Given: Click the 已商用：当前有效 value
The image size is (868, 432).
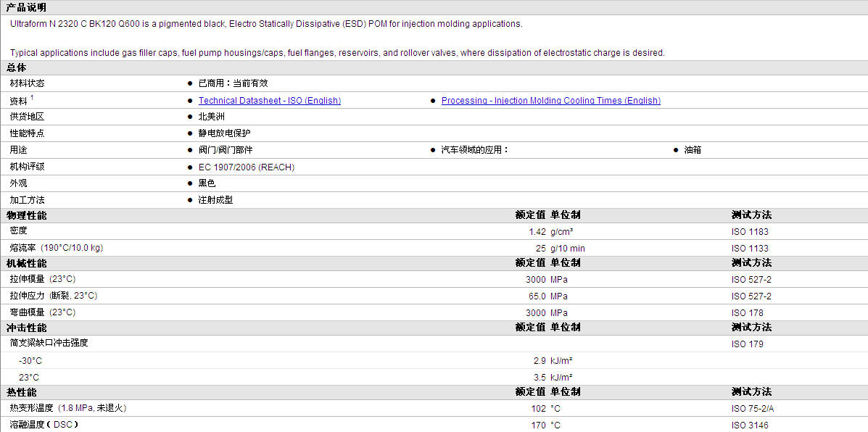Looking at the screenshot, I should 233,83.
